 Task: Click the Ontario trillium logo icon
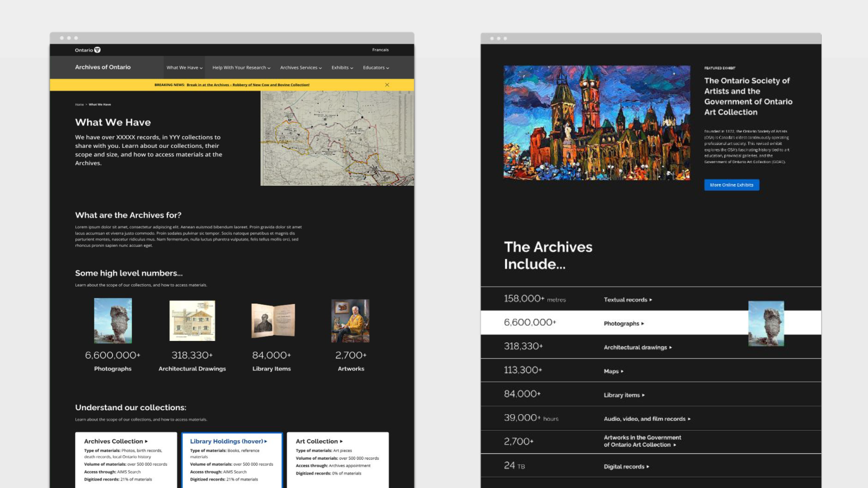[x=98, y=50]
